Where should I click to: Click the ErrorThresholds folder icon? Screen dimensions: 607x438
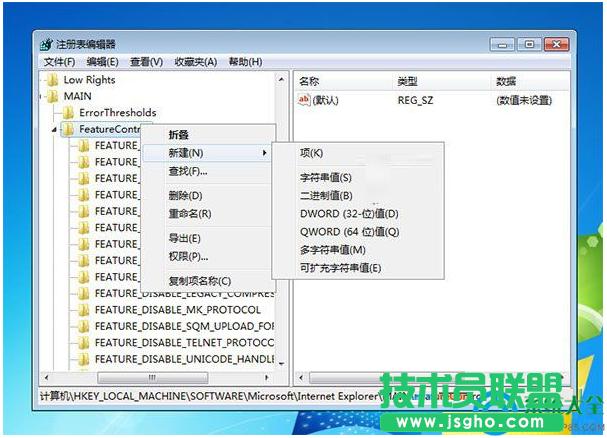68,113
